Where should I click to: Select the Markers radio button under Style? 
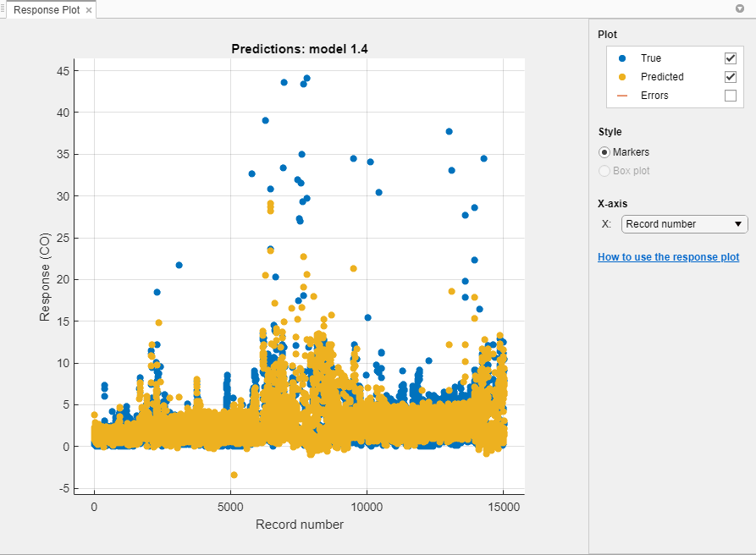(x=604, y=152)
